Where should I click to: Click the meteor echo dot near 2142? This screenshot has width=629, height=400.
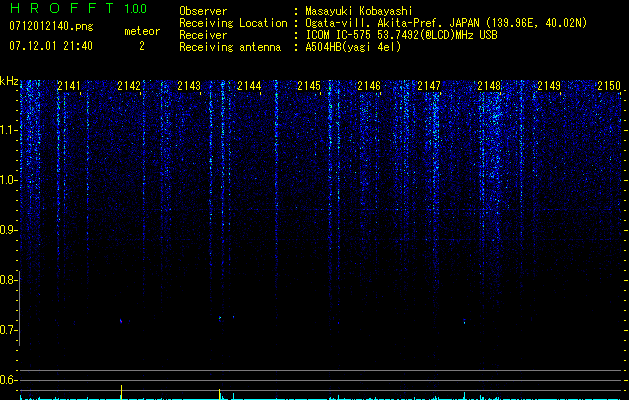[121, 321]
